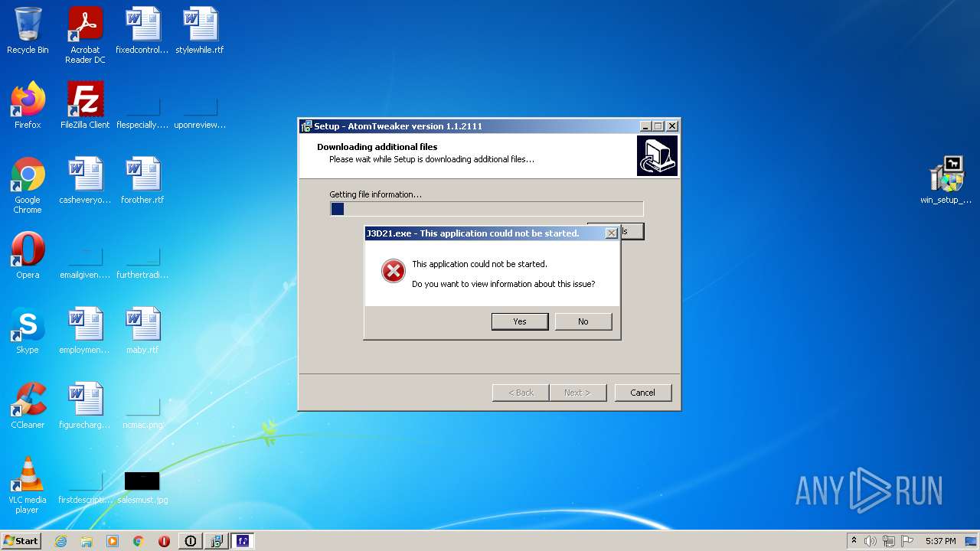Open the network tray icon
The width and height of the screenshot is (980, 551).
coord(889,541)
